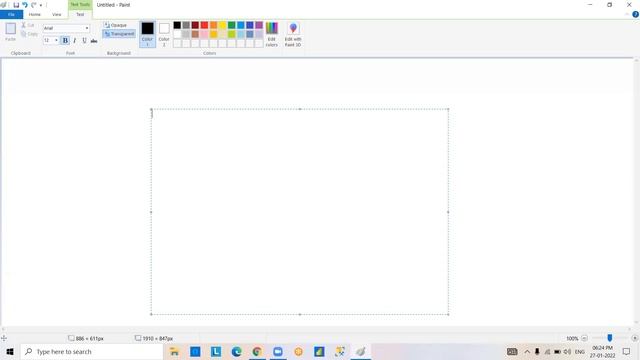Viewport: 640px width, 360px height.
Task: Click the taskbar search box
Action: point(91,351)
